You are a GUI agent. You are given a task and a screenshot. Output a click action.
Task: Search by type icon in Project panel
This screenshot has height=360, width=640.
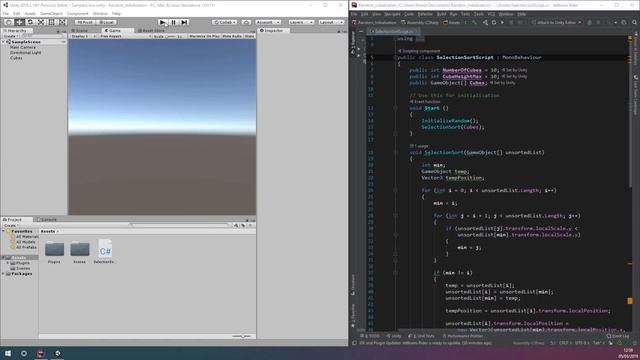(x=236, y=225)
